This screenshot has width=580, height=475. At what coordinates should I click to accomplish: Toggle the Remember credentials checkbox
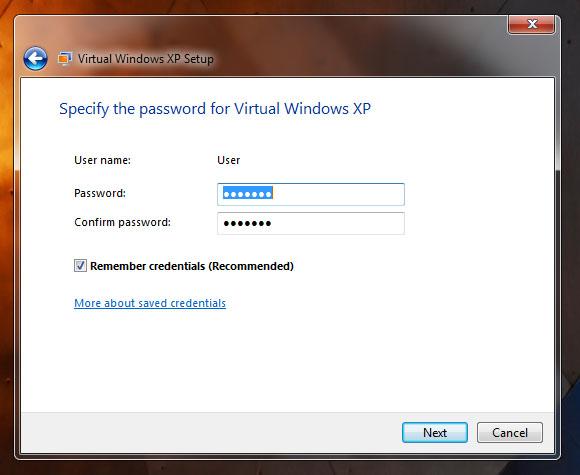[x=80, y=266]
